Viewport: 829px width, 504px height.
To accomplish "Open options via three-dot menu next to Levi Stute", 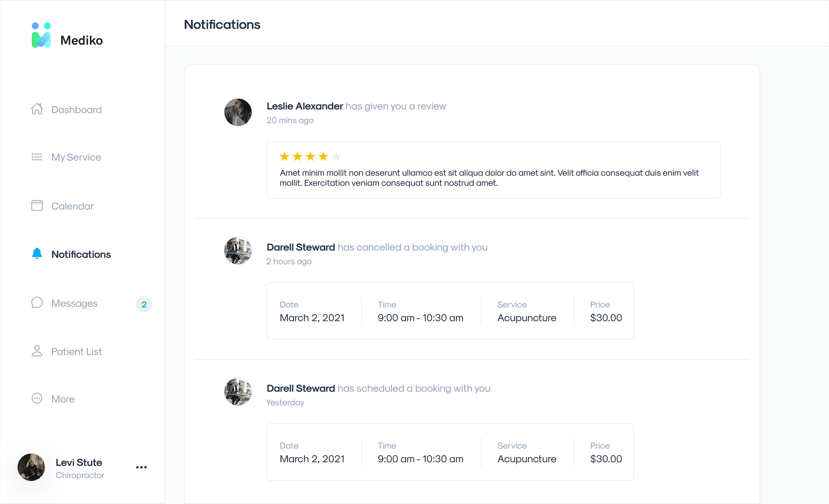I will point(141,467).
